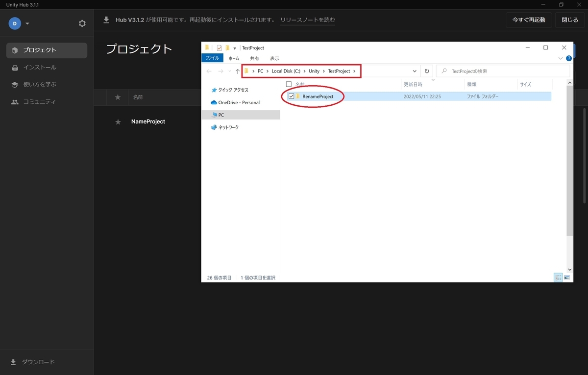This screenshot has height=375, width=588.
Task: Dismiss the update banner with 閉じる
Action: (x=570, y=20)
